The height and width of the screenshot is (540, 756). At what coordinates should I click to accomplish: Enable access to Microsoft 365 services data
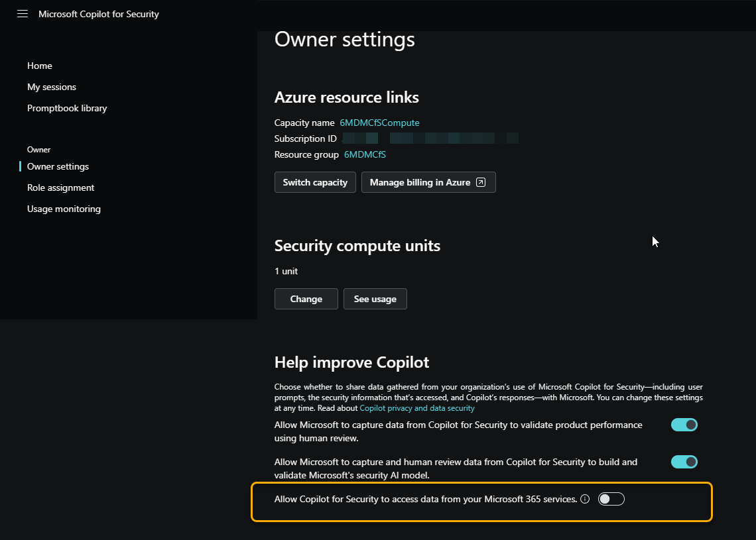click(611, 499)
